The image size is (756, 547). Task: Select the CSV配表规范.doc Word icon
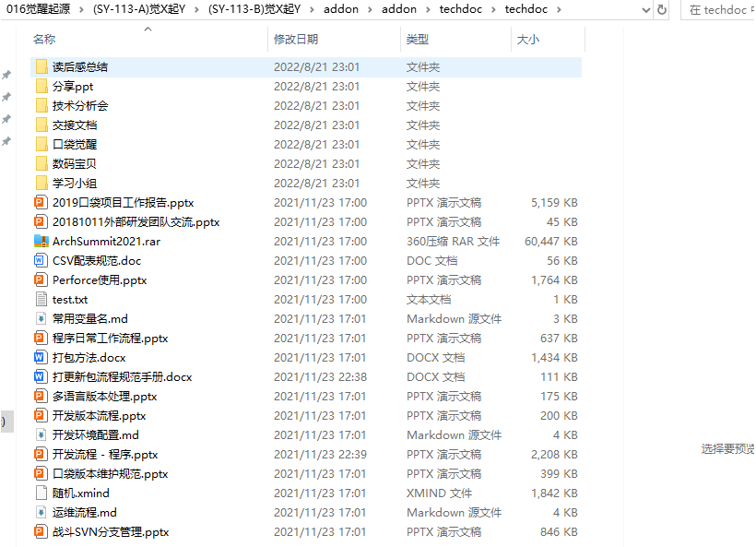point(41,260)
